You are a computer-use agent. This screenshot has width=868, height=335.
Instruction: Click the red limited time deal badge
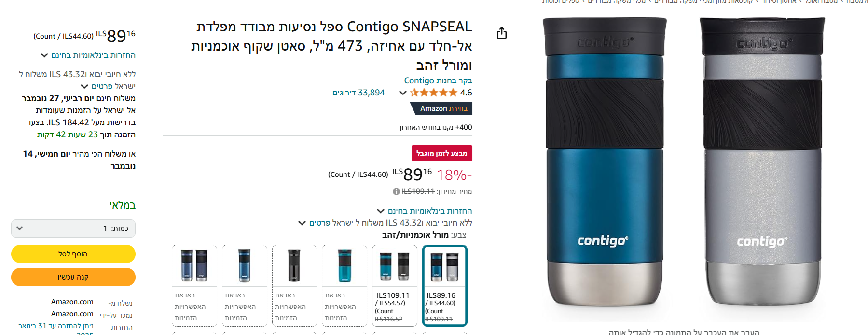point(441,153)
